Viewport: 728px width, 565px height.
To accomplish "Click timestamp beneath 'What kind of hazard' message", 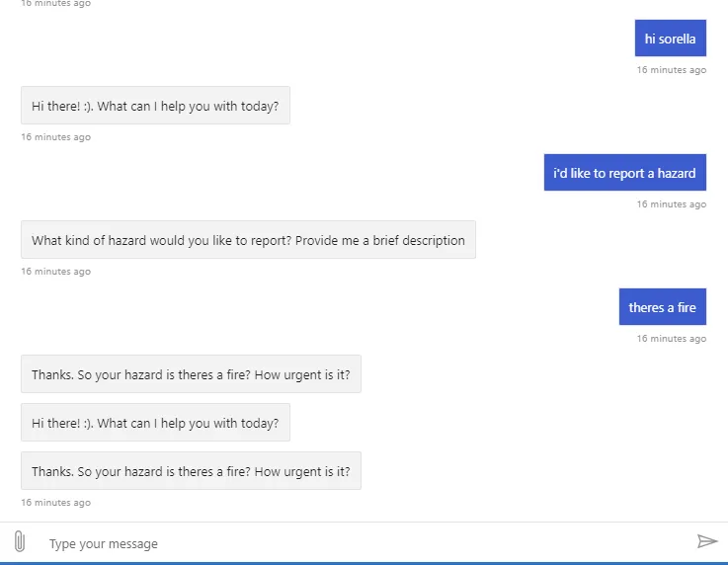I will point(55,272).
